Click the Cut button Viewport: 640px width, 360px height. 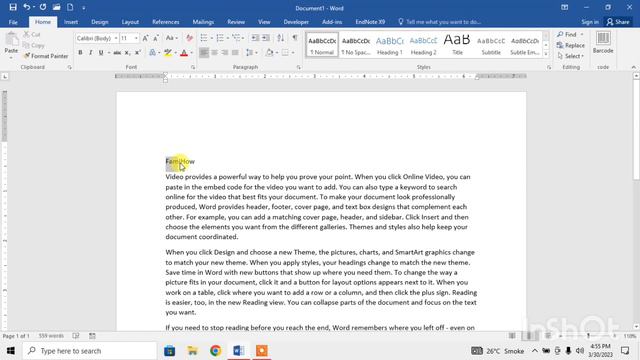click(x=32, y=34)
